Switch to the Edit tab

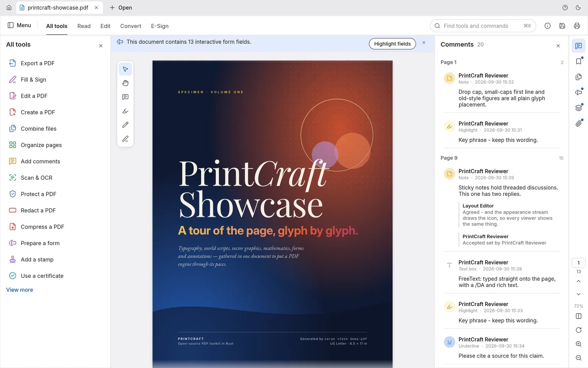click(x=105, y=26)
